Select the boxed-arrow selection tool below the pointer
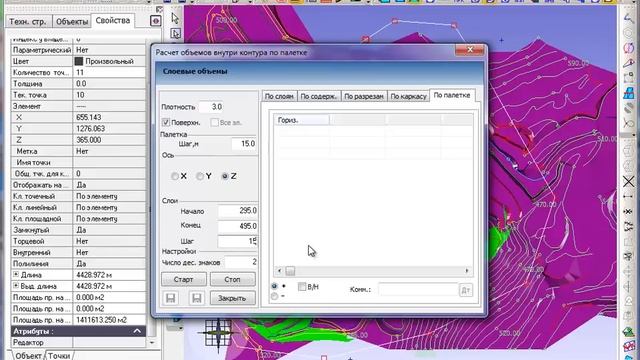Screen dimensions: 640x360 (x=176, y=33)
